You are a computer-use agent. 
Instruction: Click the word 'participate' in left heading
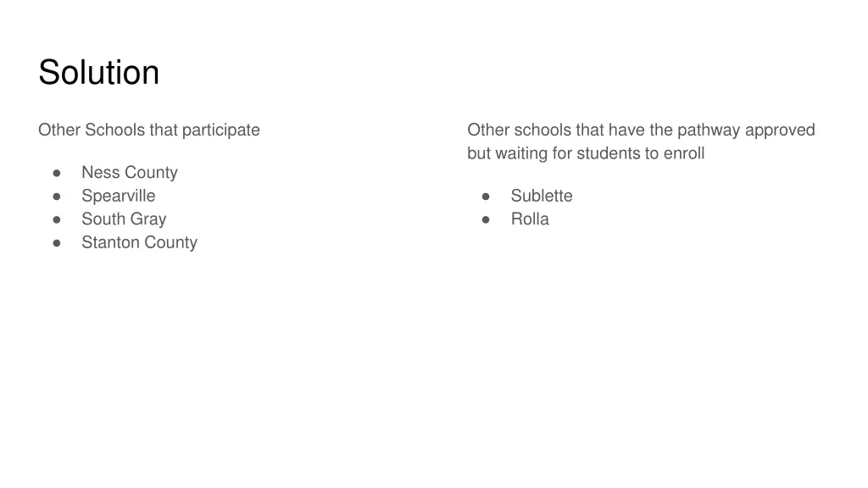(221, 130)
